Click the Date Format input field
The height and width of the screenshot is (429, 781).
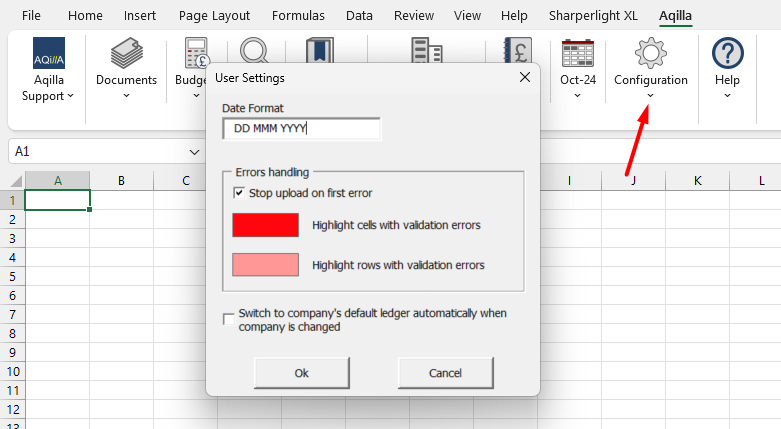point(302,129)
